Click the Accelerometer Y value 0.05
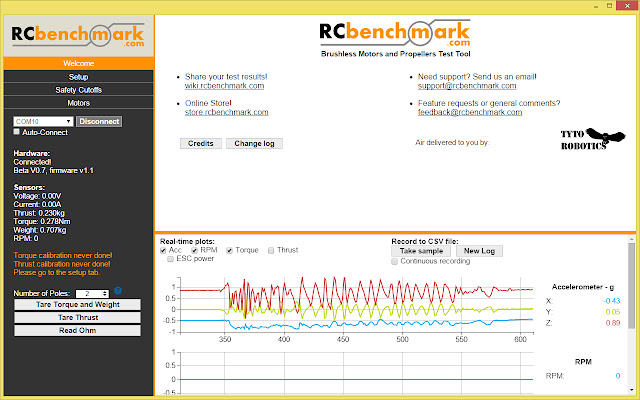 click(613, 312)
